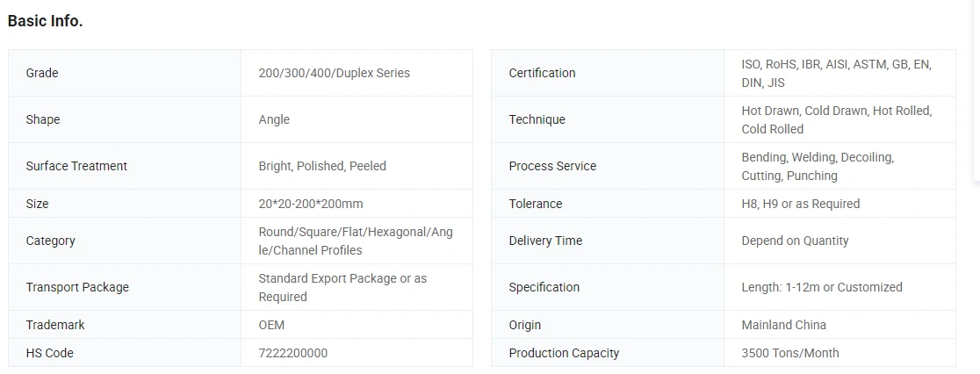Click the Transport Package label
Screen dimensions: 980x374
coord(77,287)
